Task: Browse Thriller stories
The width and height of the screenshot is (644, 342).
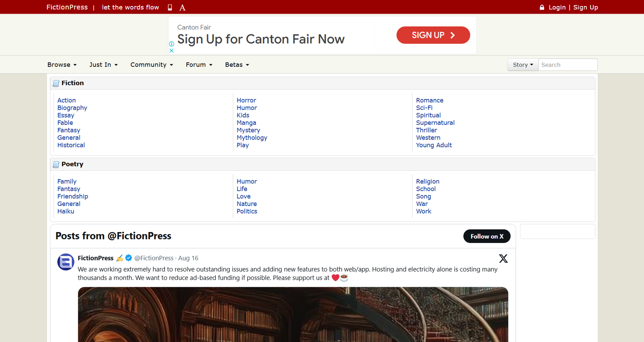Action: click(426, 130)
